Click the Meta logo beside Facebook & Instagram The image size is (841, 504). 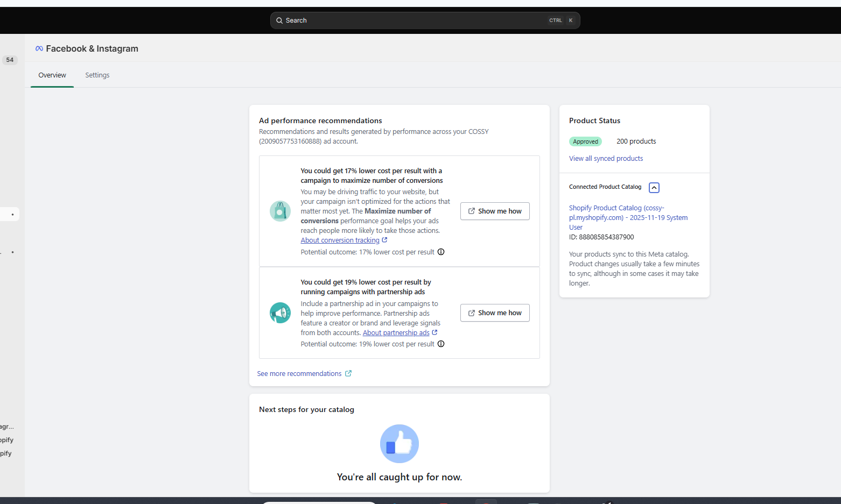[x=39, y=48]
